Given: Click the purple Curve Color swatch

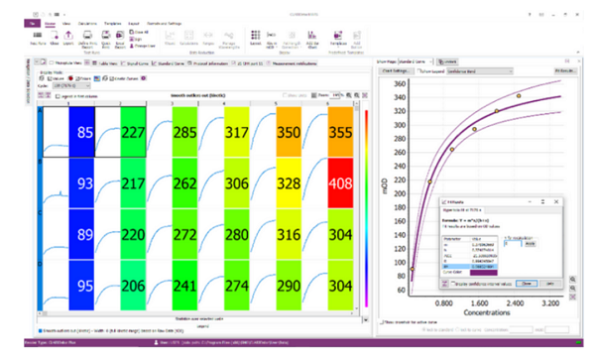Looking at the screenshot, I should [484, 273].
